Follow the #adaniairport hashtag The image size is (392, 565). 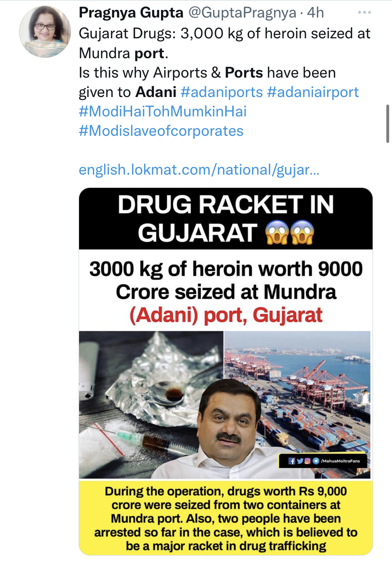point(312,92)
